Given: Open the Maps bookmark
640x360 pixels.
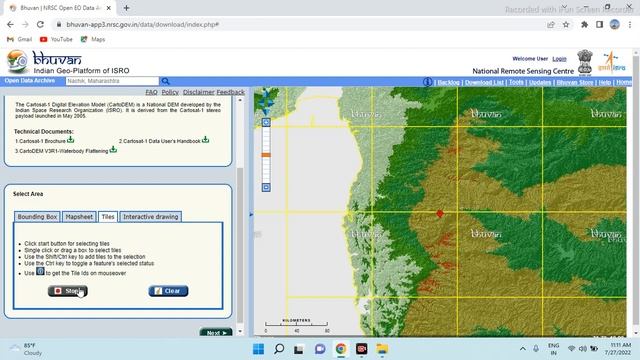Looking at the screenshot, I should pyautogui.click(x=93, y=39).
